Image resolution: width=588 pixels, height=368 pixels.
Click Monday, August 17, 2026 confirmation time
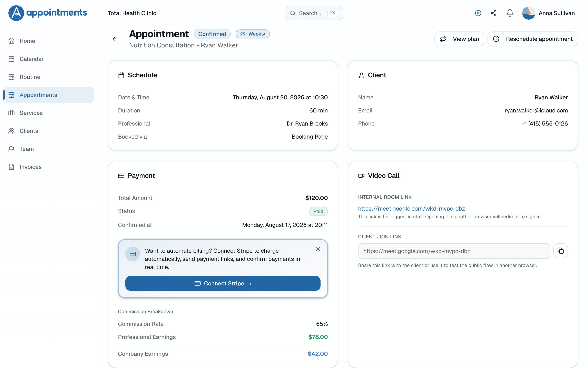[x=285, y=225]
